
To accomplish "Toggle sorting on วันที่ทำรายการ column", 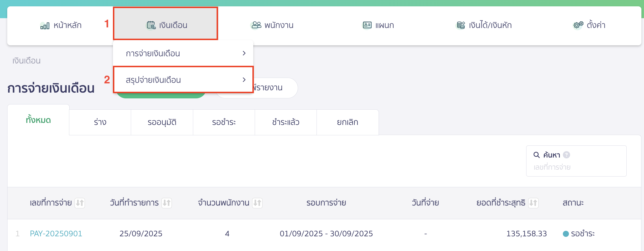I will click(167, 203).
